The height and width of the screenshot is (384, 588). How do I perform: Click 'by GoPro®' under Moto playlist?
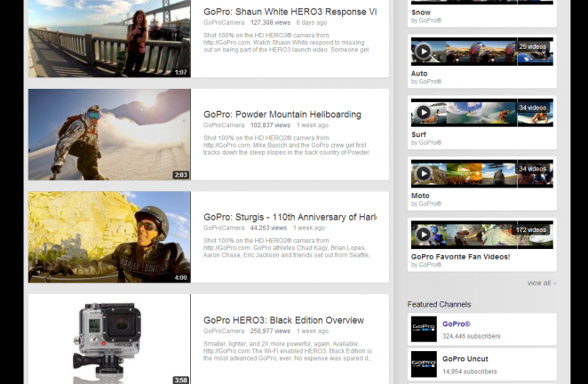[426, 204]
